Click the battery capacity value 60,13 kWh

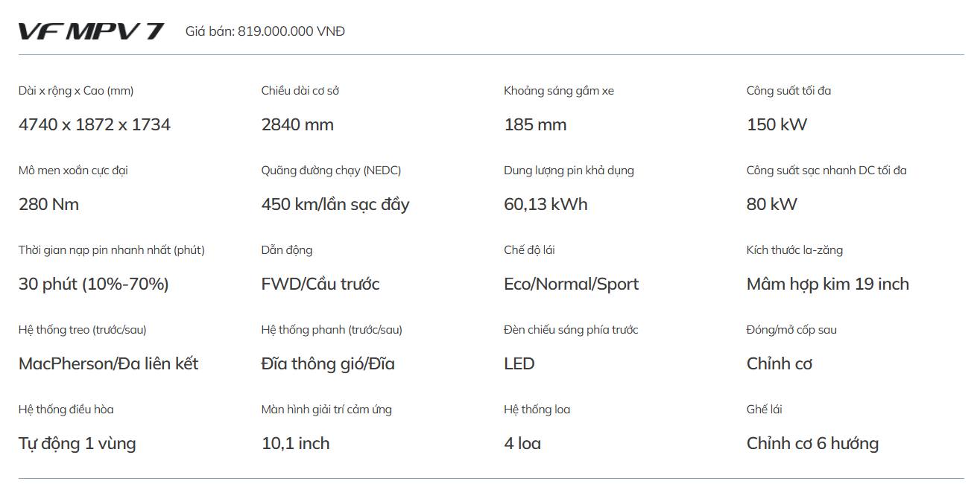[x=546, y=204]
